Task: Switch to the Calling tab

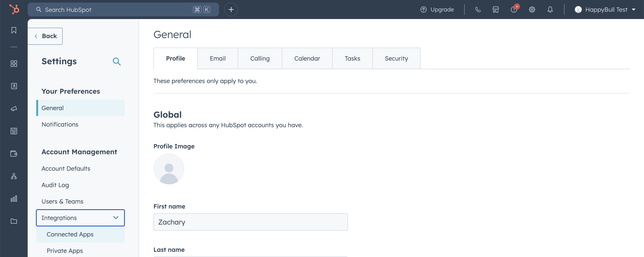Action: (260, 58)
